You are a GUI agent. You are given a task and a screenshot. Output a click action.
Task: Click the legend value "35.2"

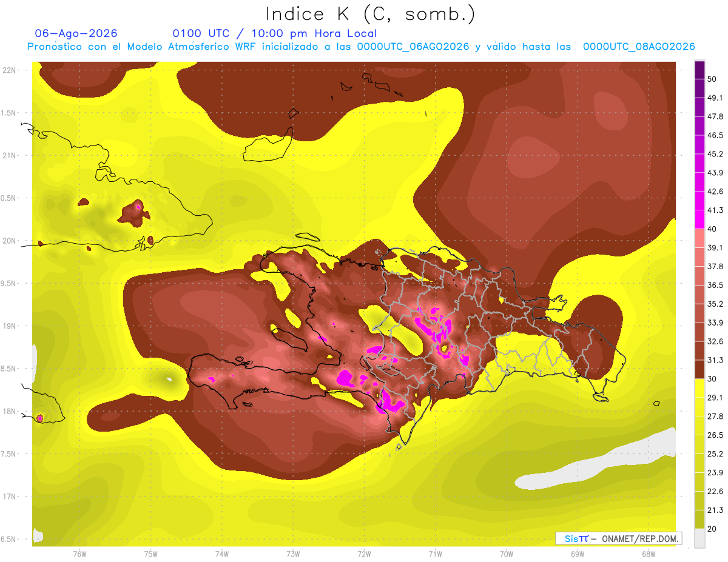(x=716, y=304)
